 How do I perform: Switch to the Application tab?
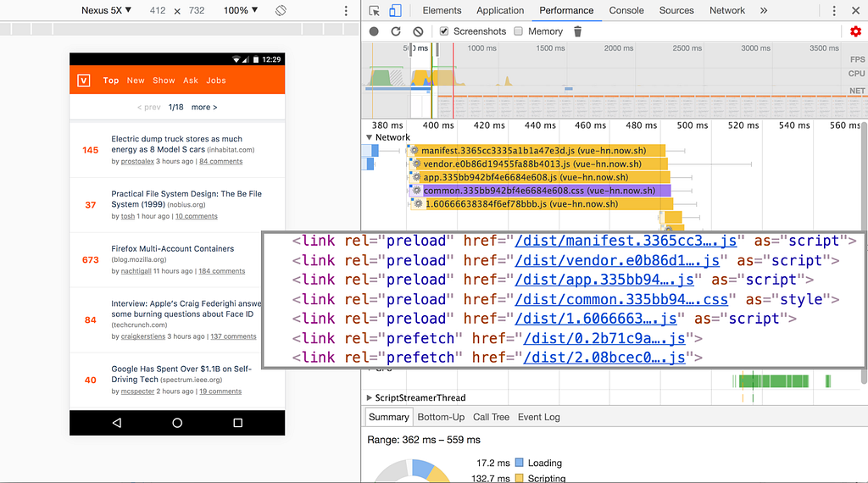click(500, 10)
